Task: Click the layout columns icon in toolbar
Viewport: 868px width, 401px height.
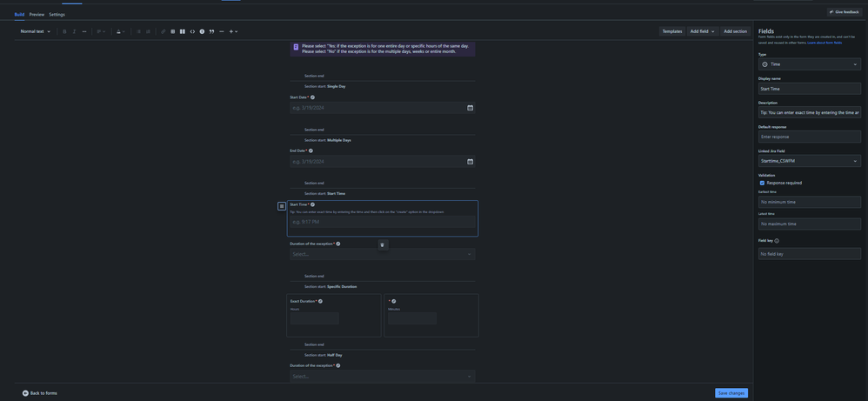Action: pos(182,31)
